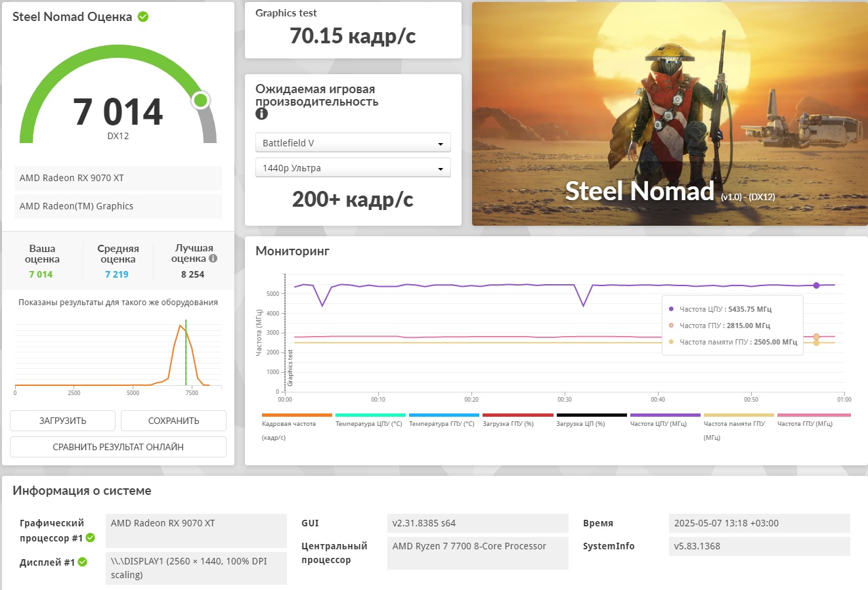Click the score gauge knob on the arc

[201, 100]
